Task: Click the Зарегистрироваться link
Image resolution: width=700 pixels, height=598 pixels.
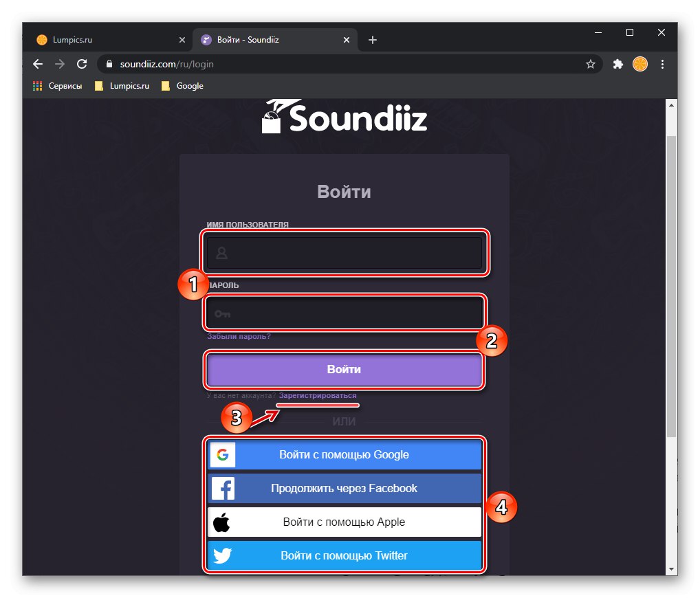Action: pyautogui.click(x=318, y=395)
